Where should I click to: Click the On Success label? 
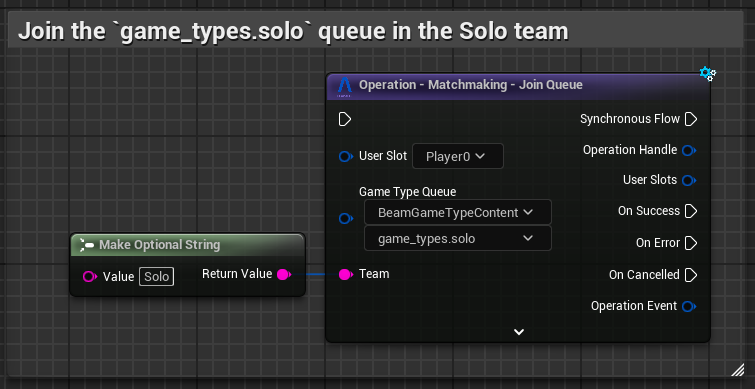coord(649,211)
